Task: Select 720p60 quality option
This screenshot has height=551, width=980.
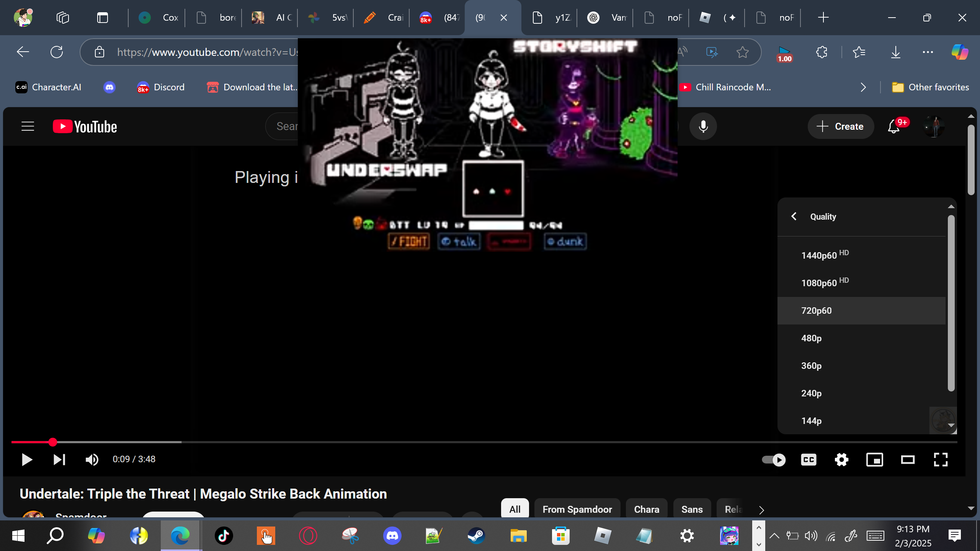Action: (x=861, y=310)
